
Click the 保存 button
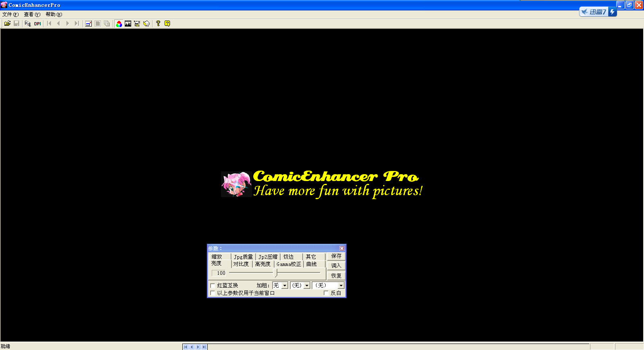point(336,256)
